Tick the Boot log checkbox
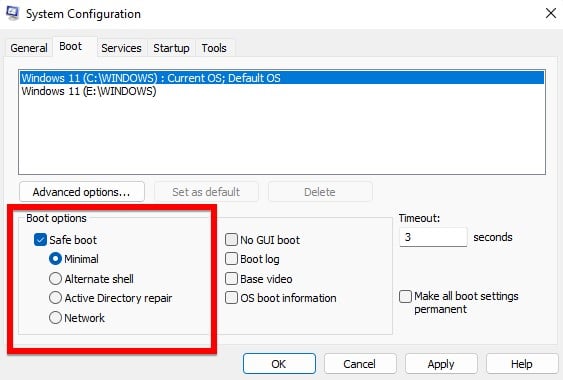Screen dimensions: 563x380 [x=231, y=259]
